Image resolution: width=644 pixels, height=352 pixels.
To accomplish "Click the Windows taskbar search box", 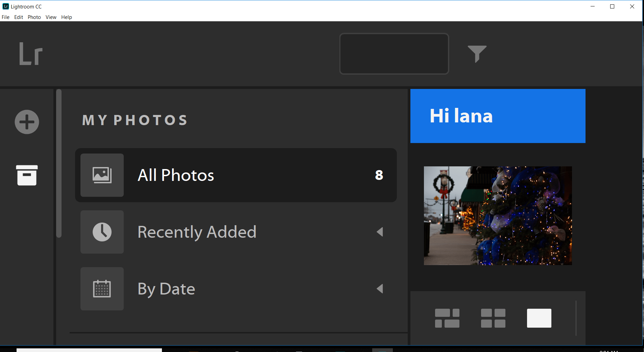I will tap(90, 350).
